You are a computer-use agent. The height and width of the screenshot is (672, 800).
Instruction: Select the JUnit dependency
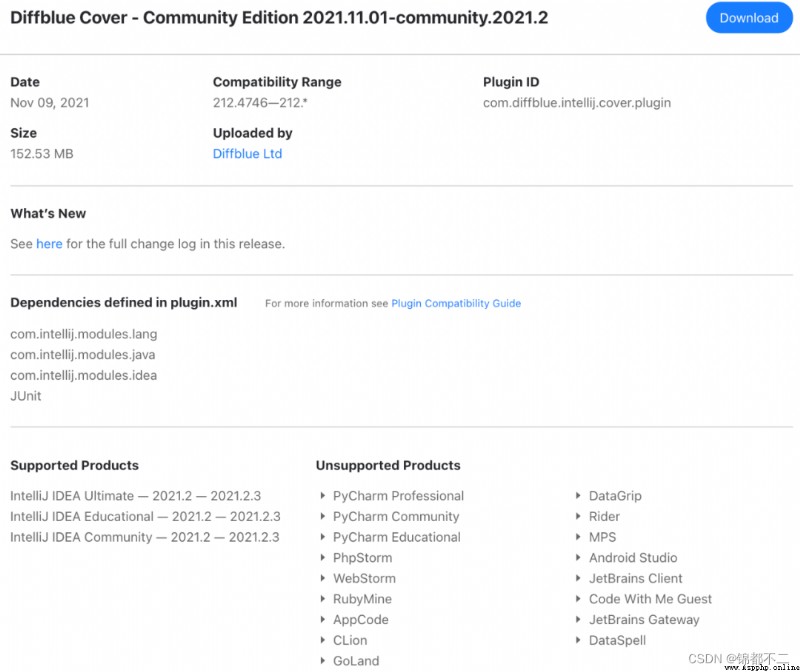(26, 395)
